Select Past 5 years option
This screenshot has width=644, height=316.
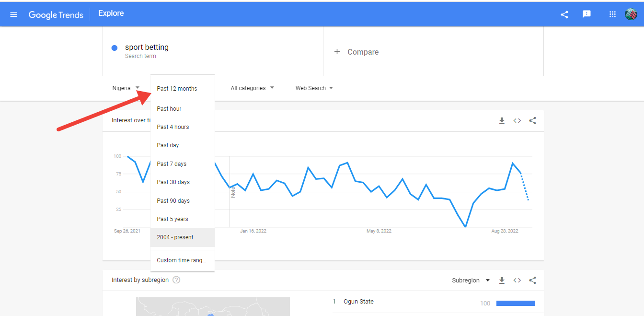183,219
